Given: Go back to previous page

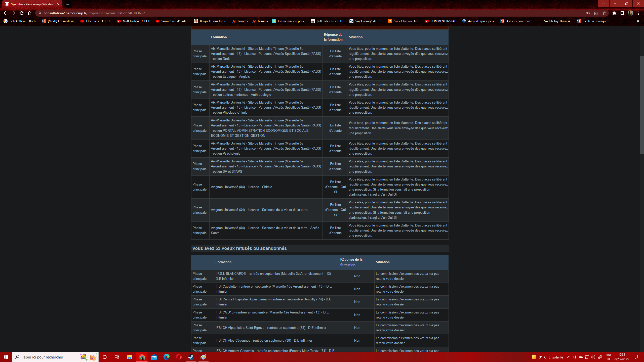Looking at the screenshot, I should click(6, 13).
